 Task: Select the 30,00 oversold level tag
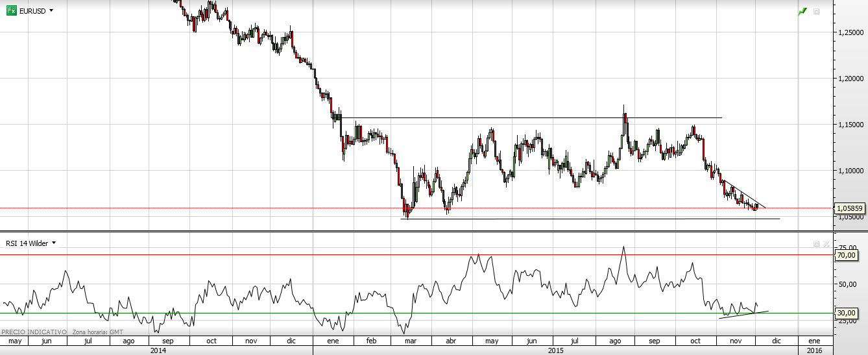click(847, 313)
